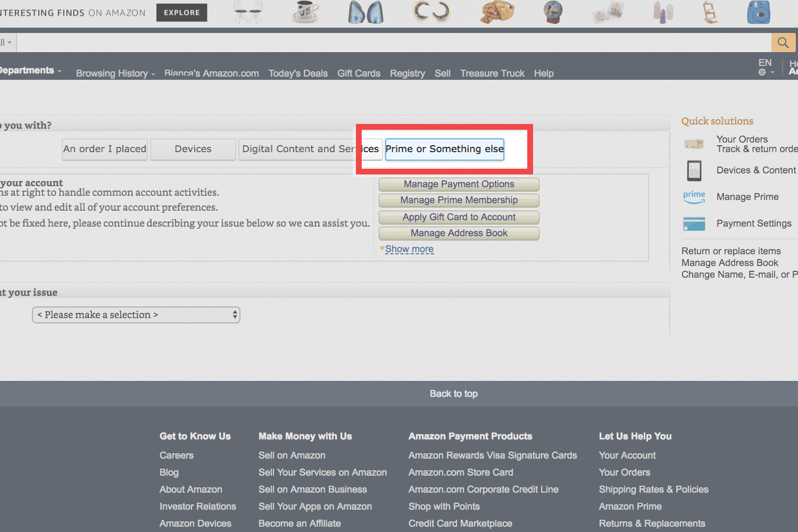
Task: Expand the Departments menu
Action: (x=29, y=70)
